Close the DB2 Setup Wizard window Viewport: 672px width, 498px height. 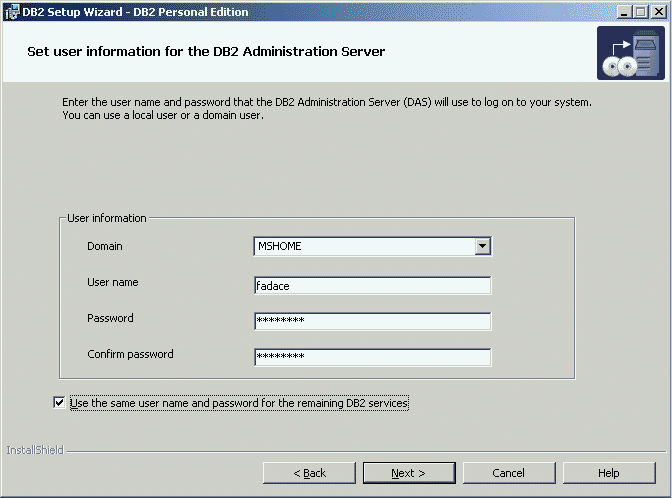658,12
